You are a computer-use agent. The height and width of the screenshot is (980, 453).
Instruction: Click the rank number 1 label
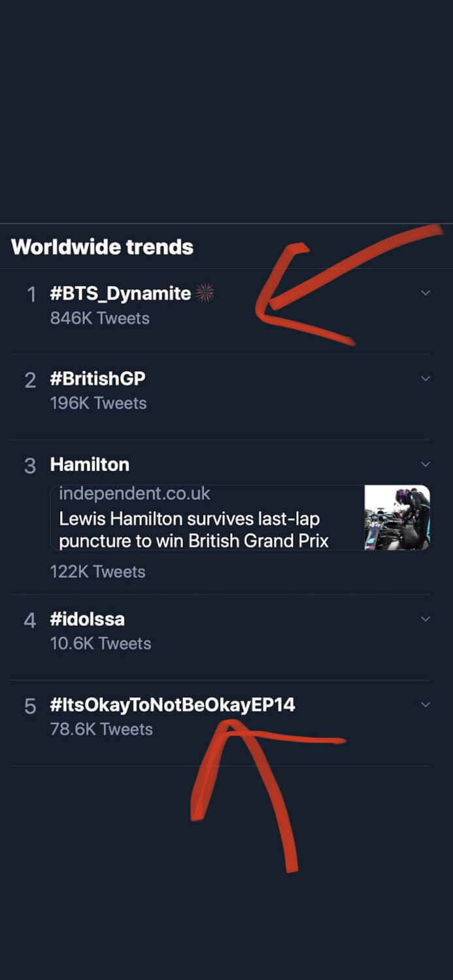pyautogui.click(x=31, y=293)
